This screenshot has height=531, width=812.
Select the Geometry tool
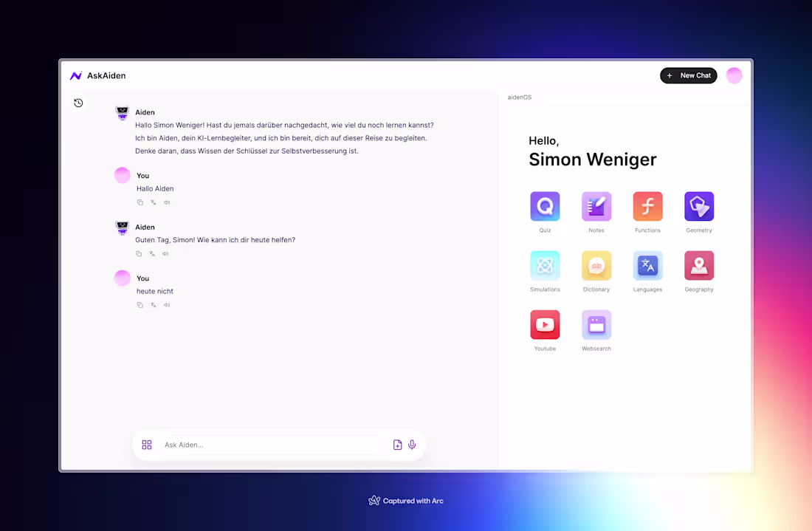[x=698, y=207]
